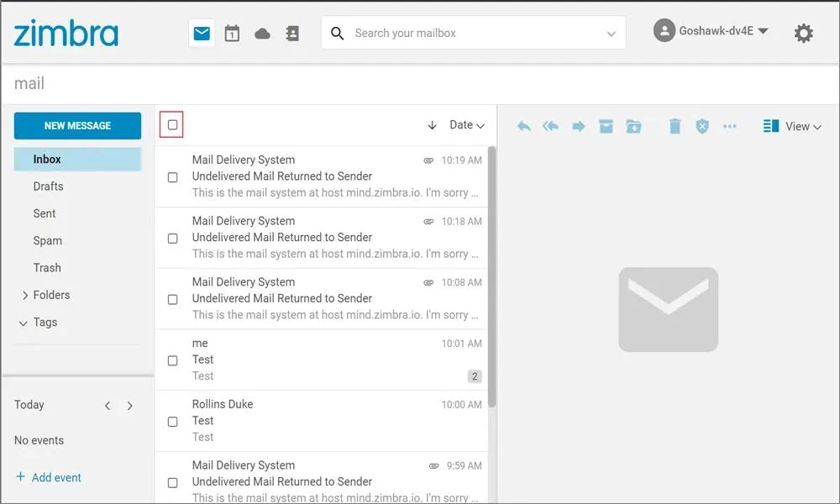Open the More actions ellipsis icon
The image size is (840, 504).
click(730, 126)
